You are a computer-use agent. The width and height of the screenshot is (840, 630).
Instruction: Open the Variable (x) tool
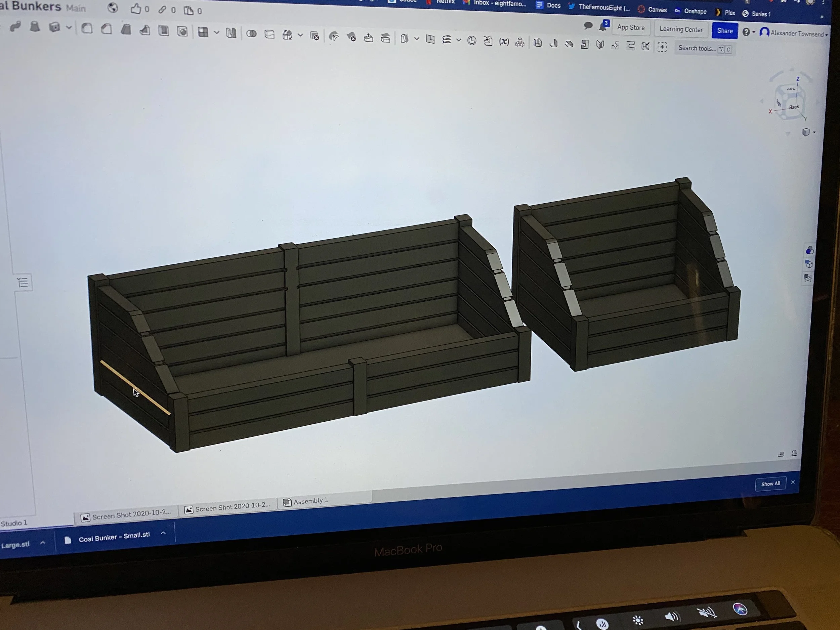pyautogui.click(x=504, y=41)
